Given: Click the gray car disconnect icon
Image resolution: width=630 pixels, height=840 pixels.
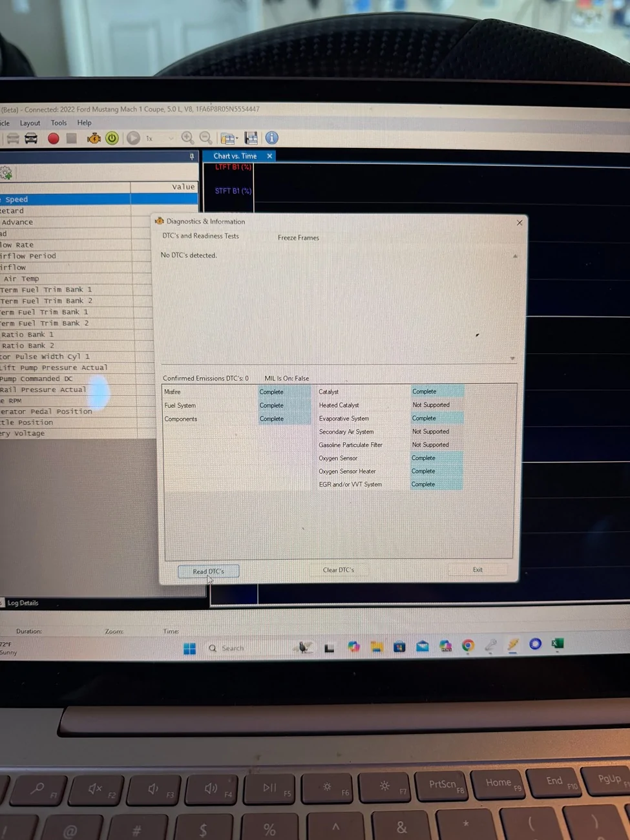Looking at the screenshot, I should [12, 138].
